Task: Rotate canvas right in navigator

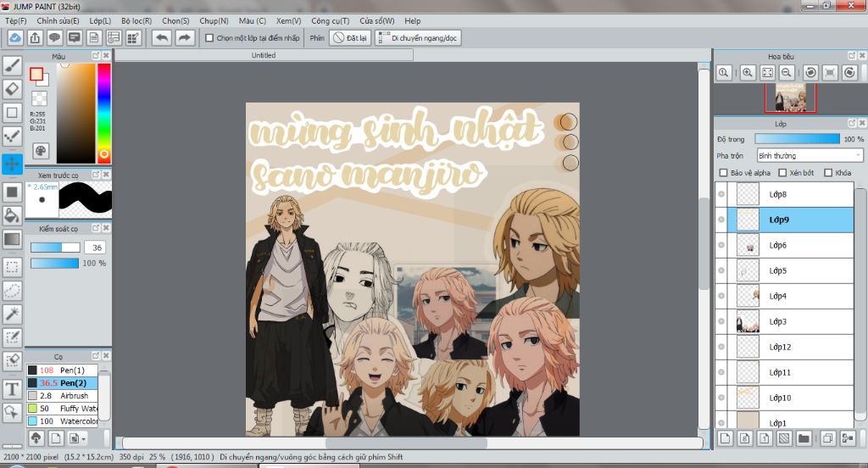Action: point(849,73)
